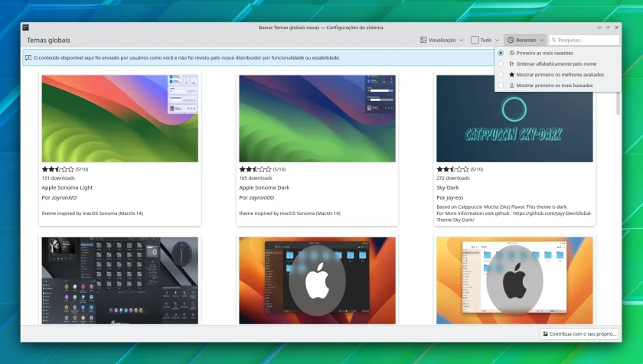Click the Sky-Dark theme title
The image size is (643, 364).
pos(448,187)
